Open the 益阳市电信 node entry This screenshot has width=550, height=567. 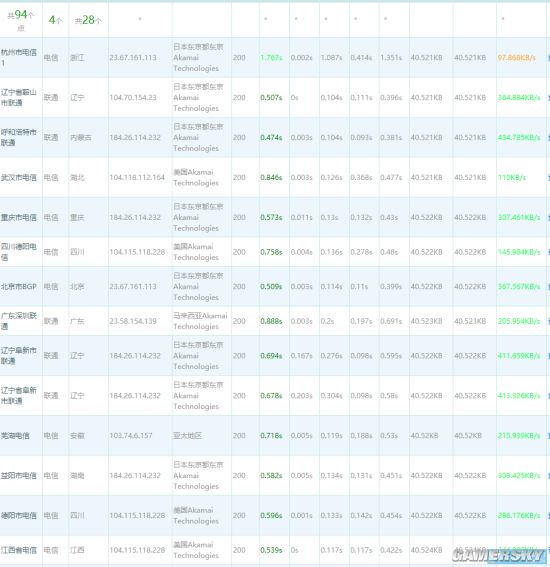[x=19, y=476]
